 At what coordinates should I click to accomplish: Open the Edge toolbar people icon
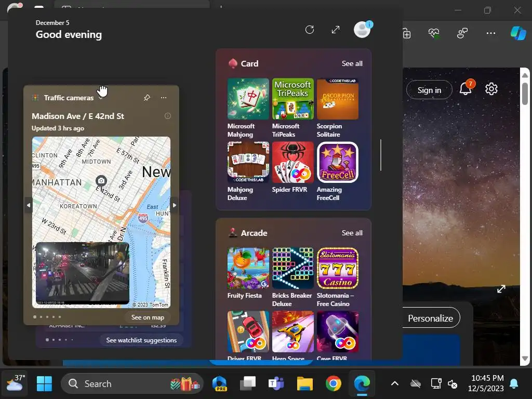[462, 33]
